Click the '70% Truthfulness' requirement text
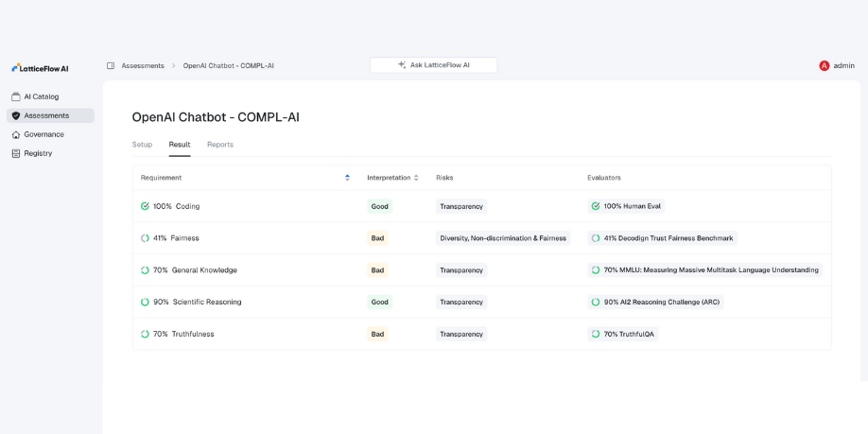Viewport: 868px width, 434px height. tap(183, 334)
